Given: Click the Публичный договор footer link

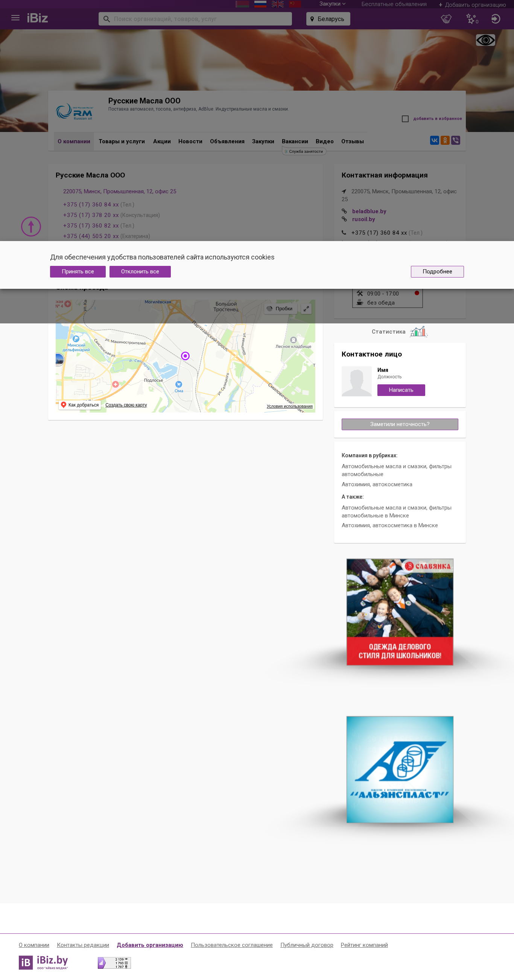Looking at the screenshot, I should [x=307, y=945].
